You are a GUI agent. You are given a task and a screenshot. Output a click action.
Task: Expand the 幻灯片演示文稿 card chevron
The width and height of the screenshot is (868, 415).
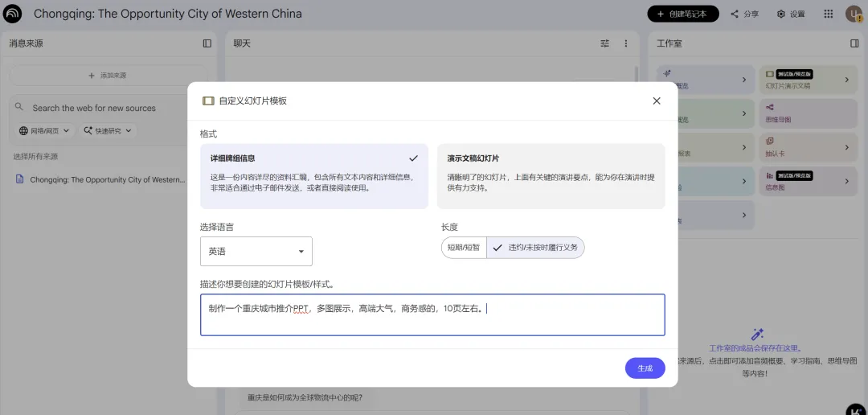[x=846, y=80]
